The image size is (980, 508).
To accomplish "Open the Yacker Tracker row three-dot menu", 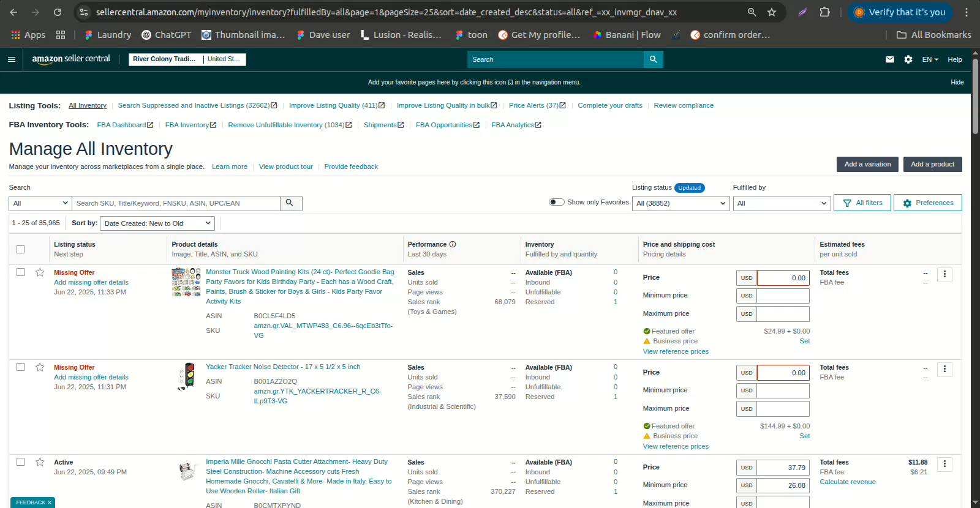I will [x=944, y=369].
